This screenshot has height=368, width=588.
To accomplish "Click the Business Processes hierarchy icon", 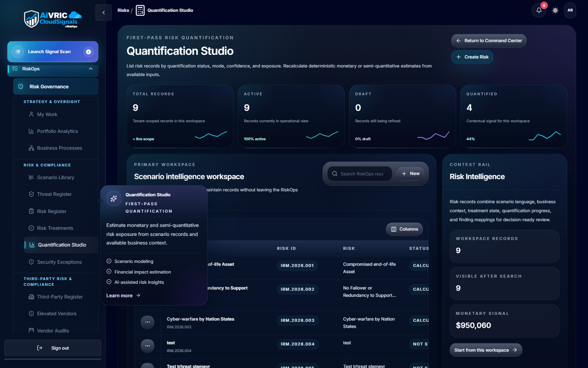I will (x=31, y=148).
